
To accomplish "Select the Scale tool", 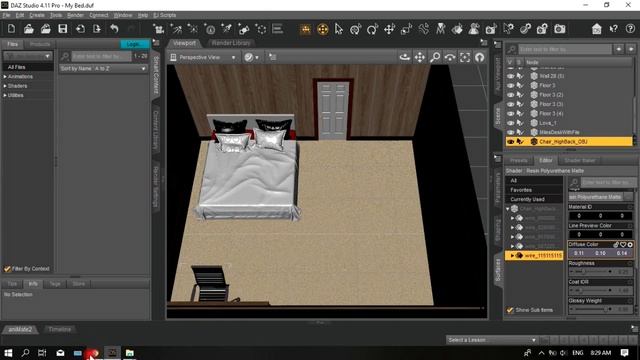I will coord(406,29).
